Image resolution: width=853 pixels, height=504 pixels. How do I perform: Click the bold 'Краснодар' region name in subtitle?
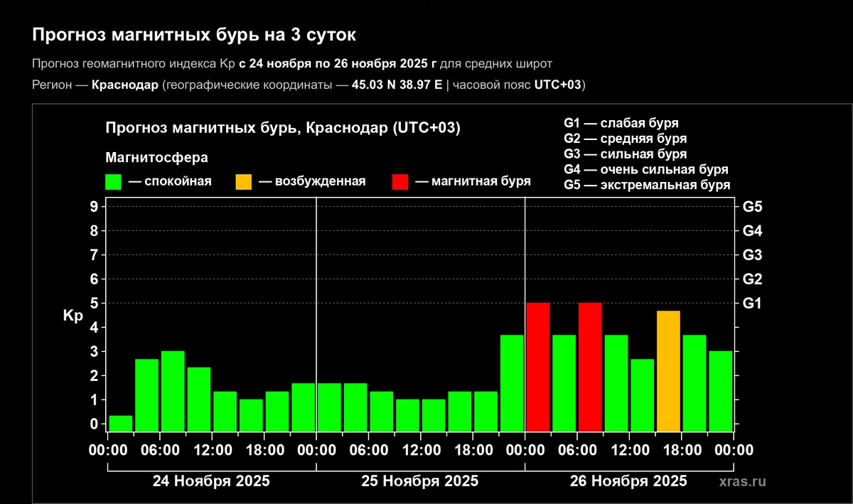point(125,85)
